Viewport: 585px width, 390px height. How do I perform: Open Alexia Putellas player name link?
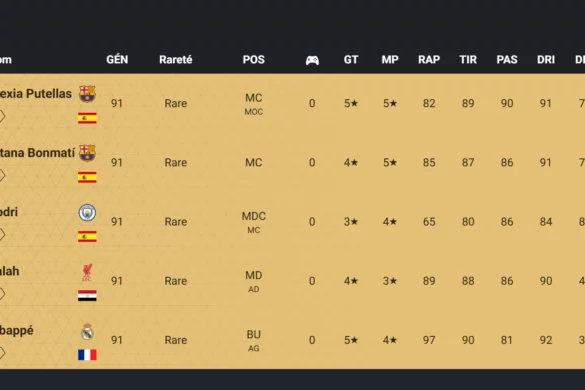[36, 94]
